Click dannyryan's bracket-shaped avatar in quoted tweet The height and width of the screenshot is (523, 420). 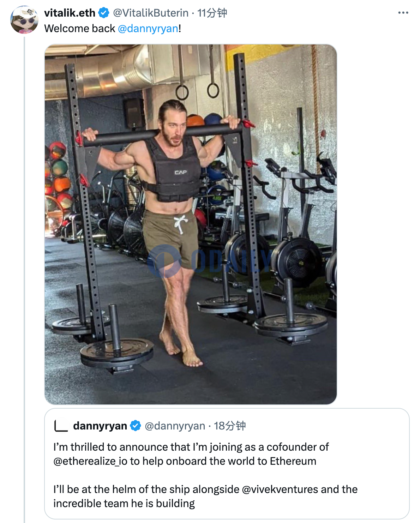pyautogui.click(x=61, y=426)
